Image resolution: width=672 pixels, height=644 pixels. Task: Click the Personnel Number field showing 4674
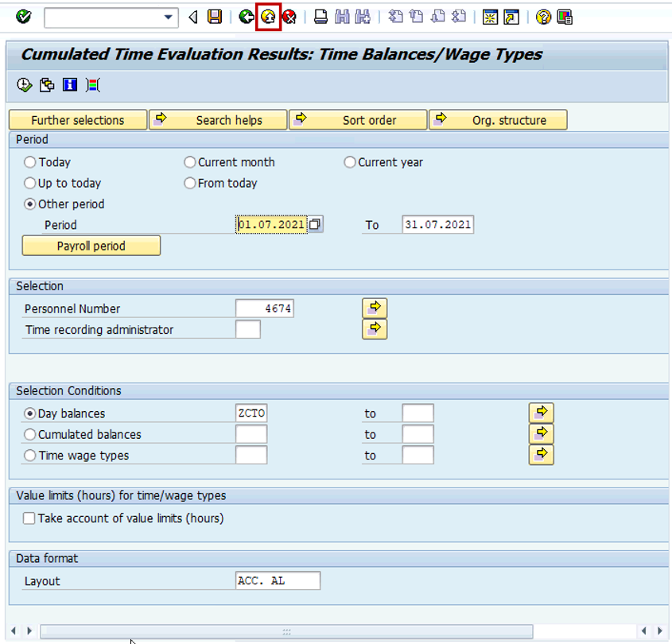(265, 308)
